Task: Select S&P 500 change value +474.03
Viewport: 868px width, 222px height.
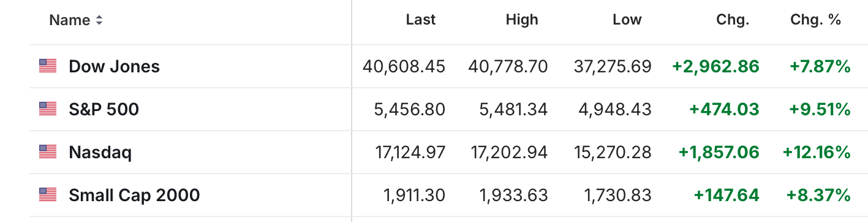Action: point(725,109)
